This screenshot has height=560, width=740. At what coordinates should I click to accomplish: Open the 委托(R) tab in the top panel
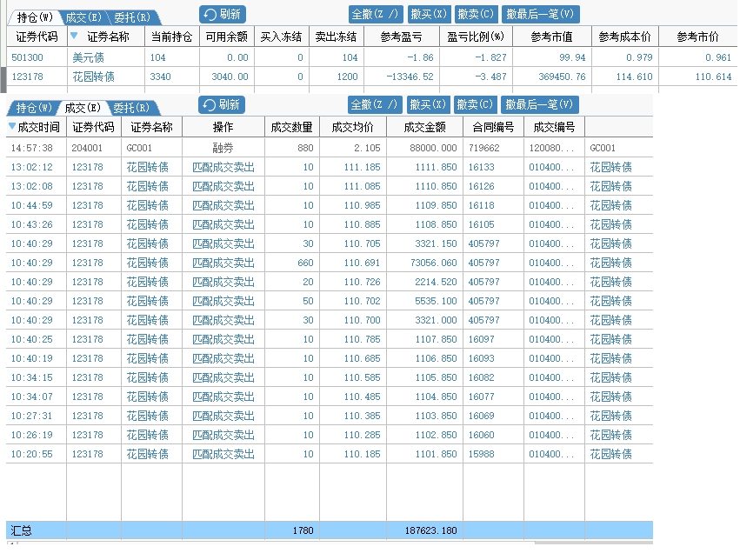[x=132, y=17]
